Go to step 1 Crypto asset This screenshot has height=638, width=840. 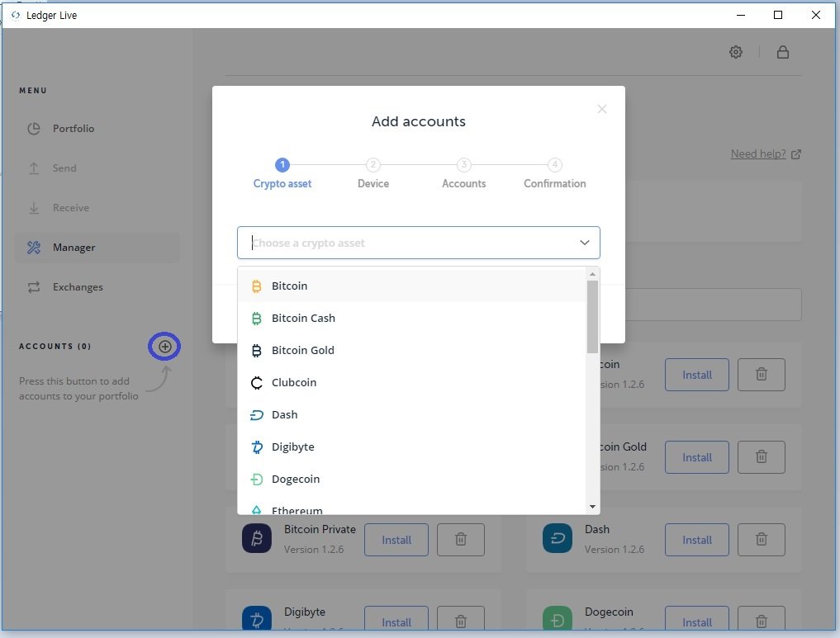282,173
